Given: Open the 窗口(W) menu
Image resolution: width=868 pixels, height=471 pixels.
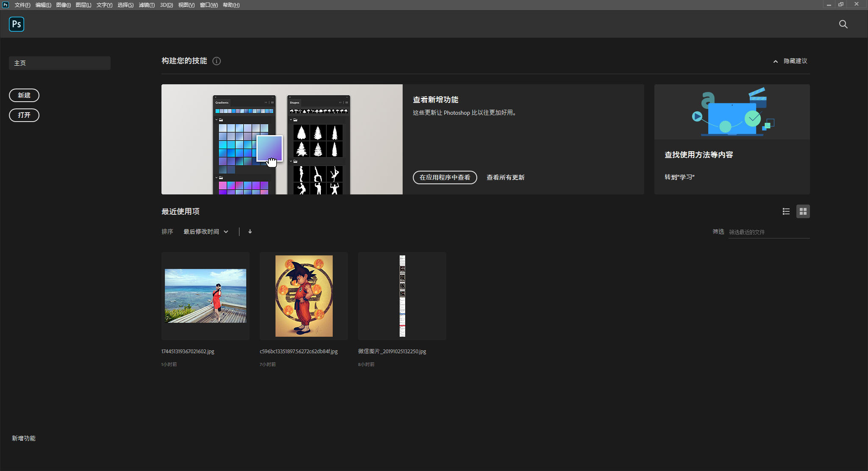Looking at the screenshot, I should 209,5.
